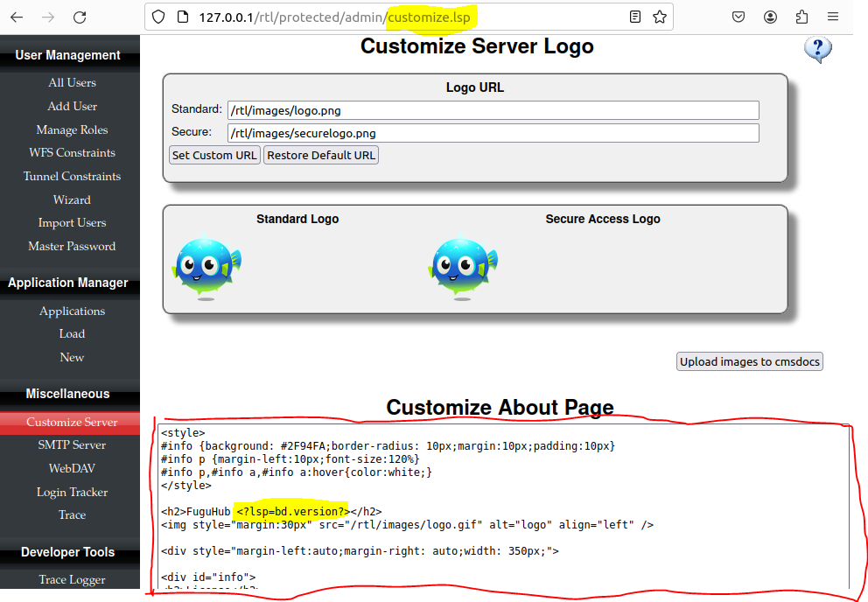Click the browser forward arrow
The width and height of the screenshot is (868, 602).
48,17
